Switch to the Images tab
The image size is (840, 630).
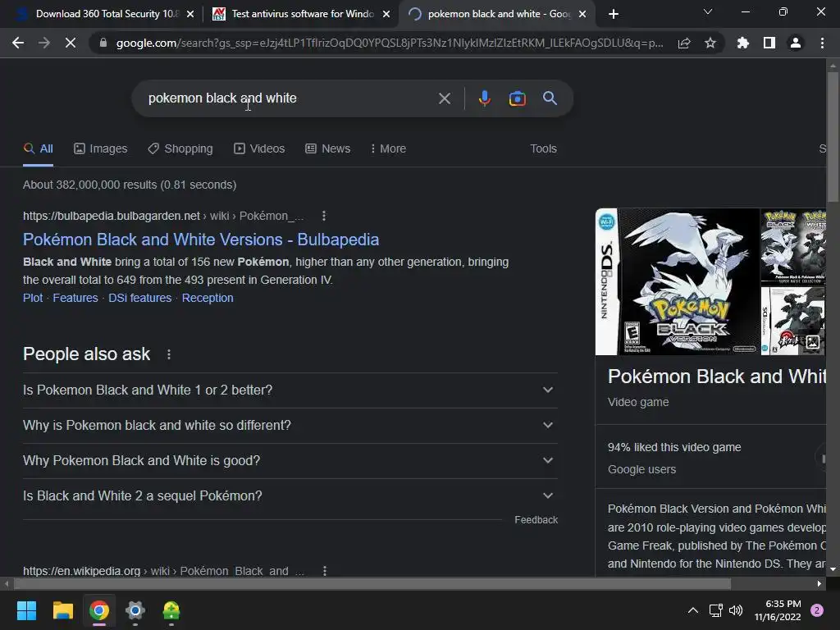point(101,148)
